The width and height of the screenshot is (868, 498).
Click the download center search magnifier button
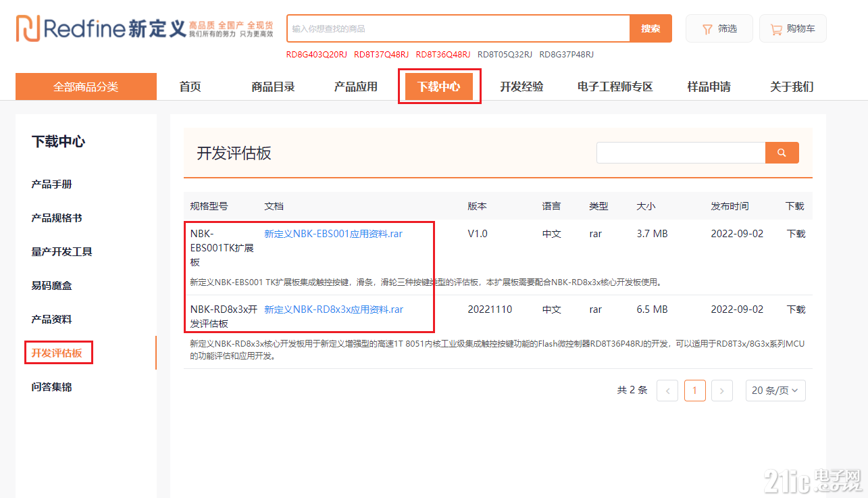click(x=782, y=153)
